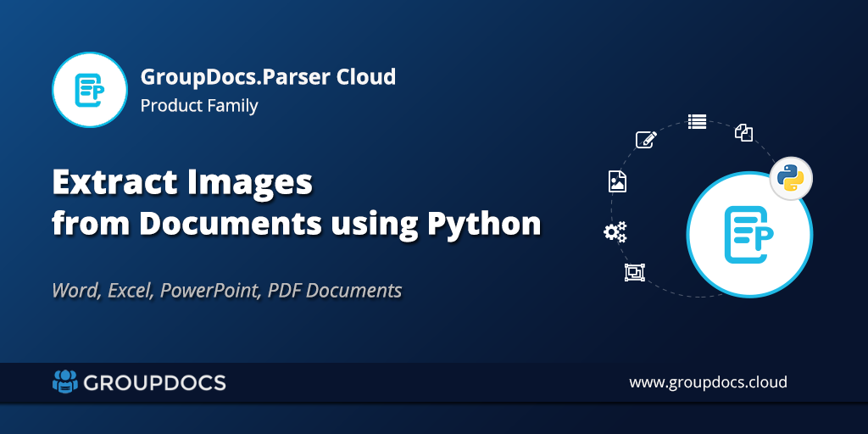Select the Product Family label
This screenshot has height=434, width=868.
point(199,106)
